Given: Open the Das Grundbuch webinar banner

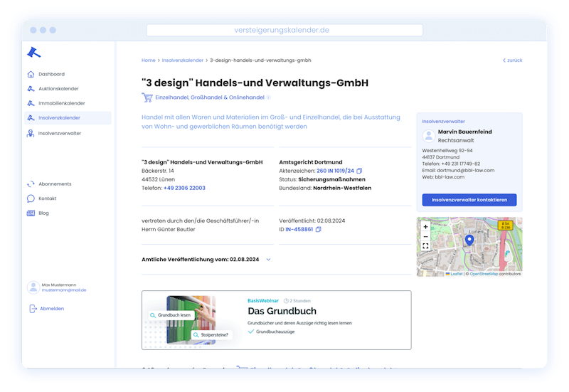Looking at the screenshot, I should [276, 320].
